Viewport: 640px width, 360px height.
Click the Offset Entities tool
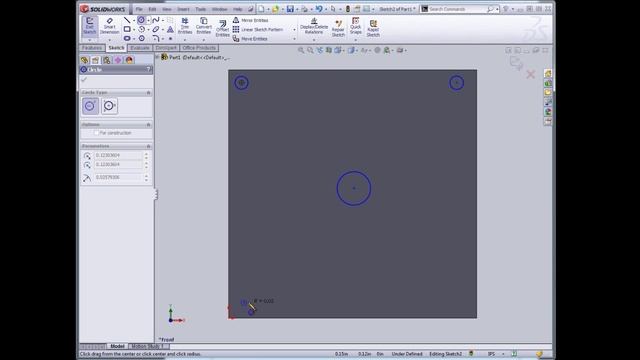pos(222,29)
